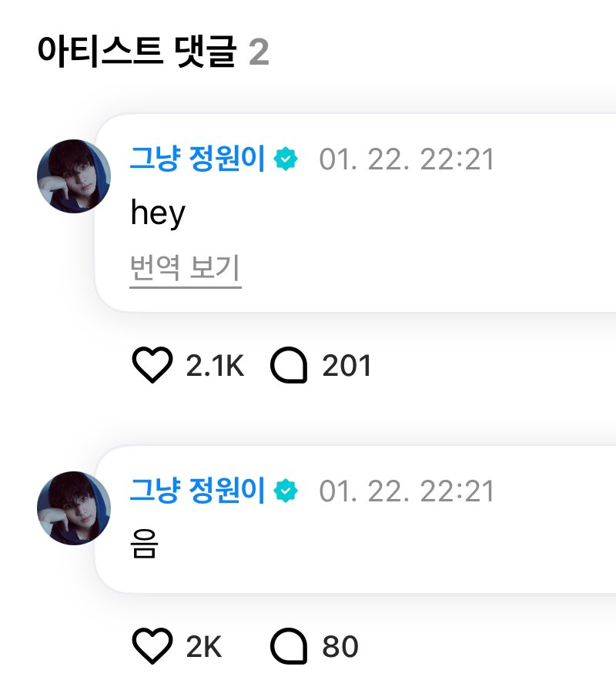Click the 80 reply count
The image size is (616, 697).
coord(340,647)
